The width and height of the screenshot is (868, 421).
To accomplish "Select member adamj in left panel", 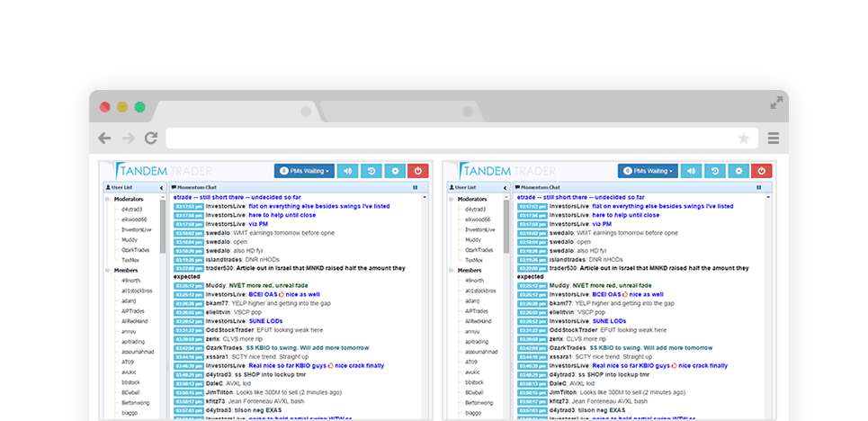I will (129, 300).
